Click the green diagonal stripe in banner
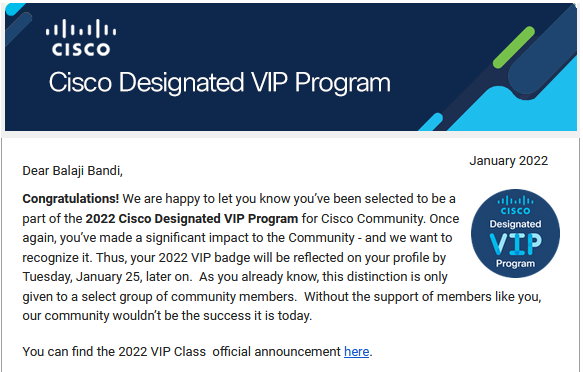The width and height of the screenshot is (583, 372). 514,47
